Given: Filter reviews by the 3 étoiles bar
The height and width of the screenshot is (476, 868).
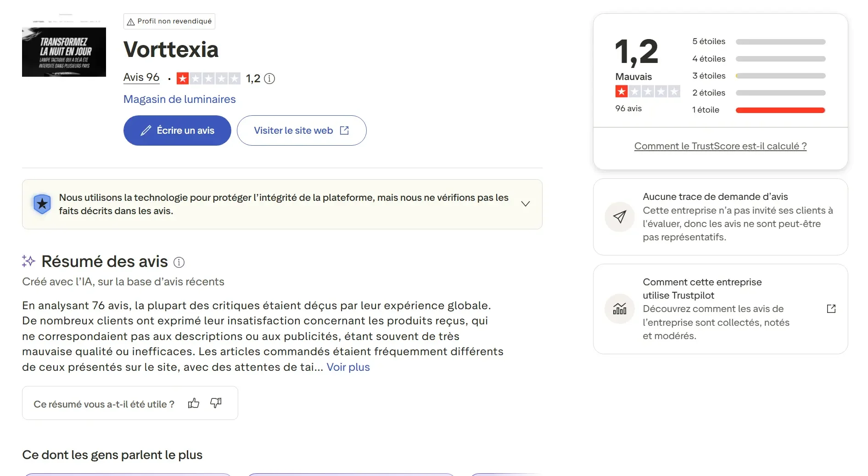Looking at the screenshot, I should pyautogui.click(x=780, y=76).
